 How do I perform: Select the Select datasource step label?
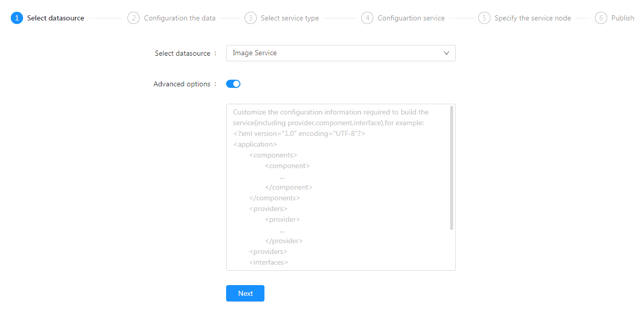pyautogui.click(x=56, y=18)
